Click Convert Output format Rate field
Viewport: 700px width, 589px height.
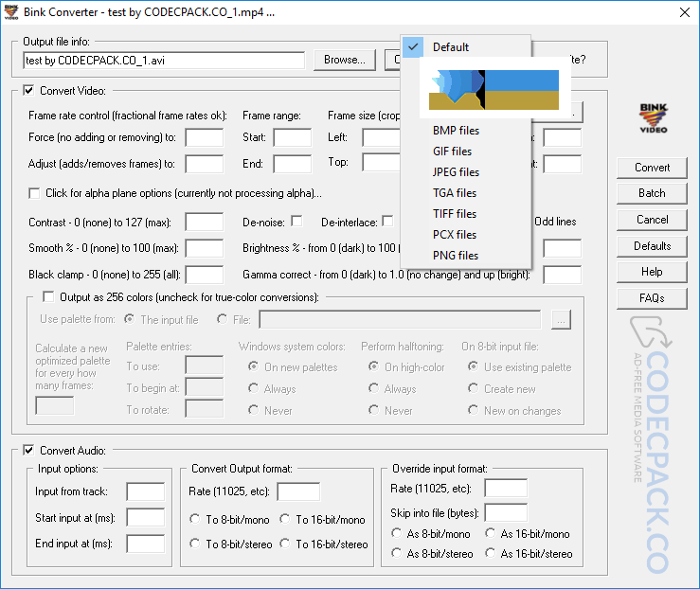[x=298, y=491]
